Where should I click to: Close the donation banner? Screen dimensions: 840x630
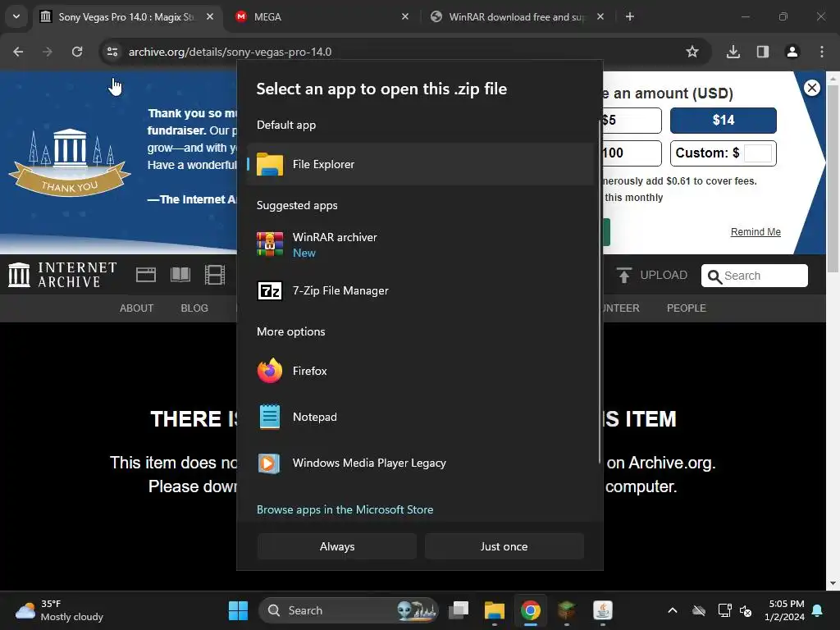pos(812,88)
